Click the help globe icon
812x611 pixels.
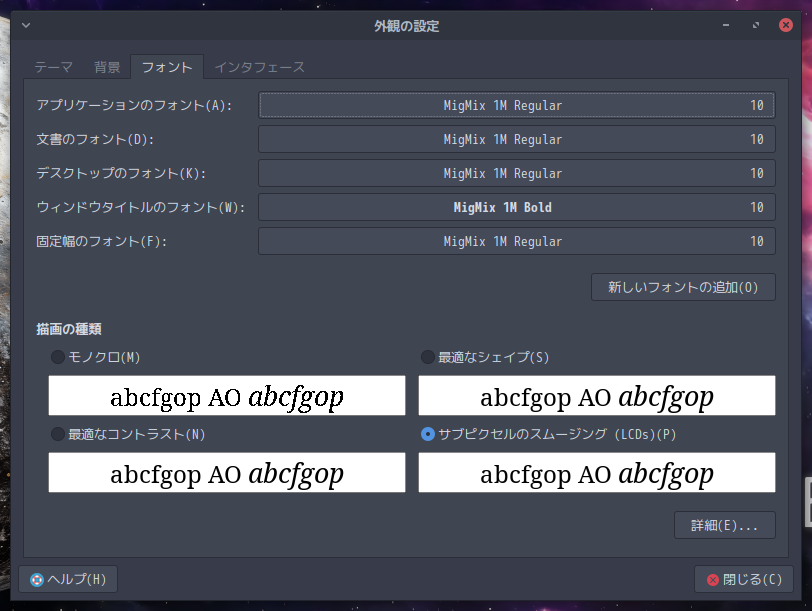[x=36, y=579]
